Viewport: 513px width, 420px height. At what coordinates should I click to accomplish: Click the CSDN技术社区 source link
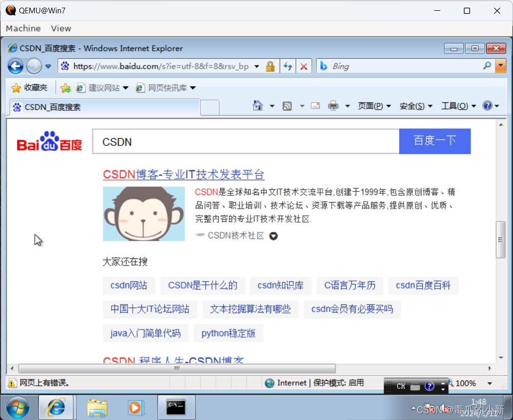pyautogui.click(x=235, y=236)
